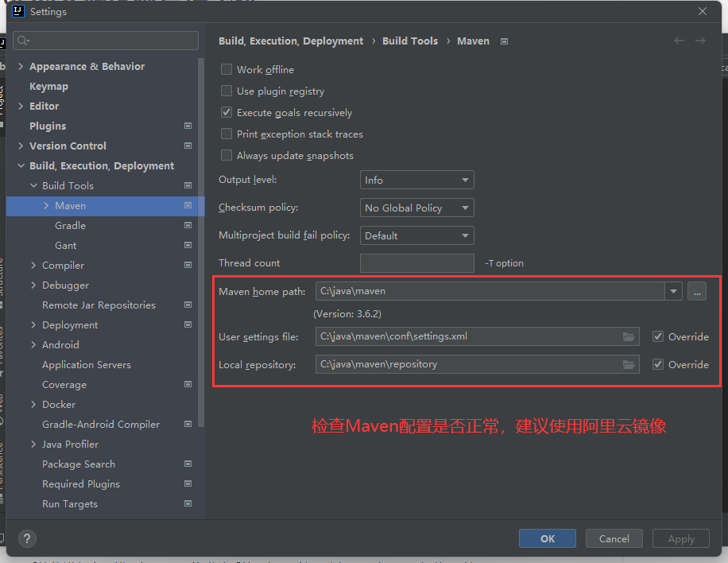728x563 pixels.
Task: Click project-level marker icon beside Deployment
Action: click(x=188, y=324)
